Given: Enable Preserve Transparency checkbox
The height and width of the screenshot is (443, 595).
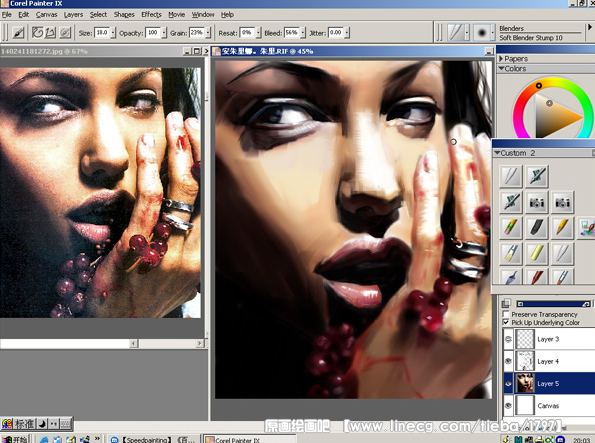Looking at the screenshot, I should pyautogui.click(x=505, y=314).
